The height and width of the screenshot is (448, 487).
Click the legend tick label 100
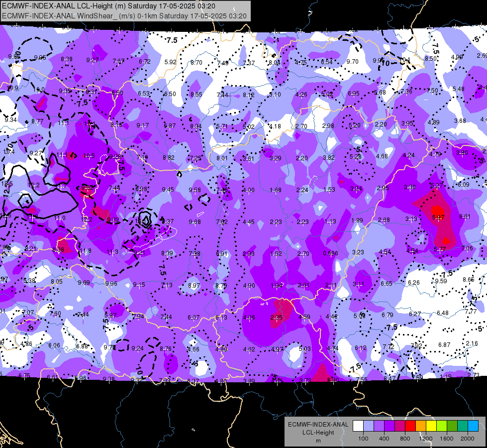(x=363, y=439)
